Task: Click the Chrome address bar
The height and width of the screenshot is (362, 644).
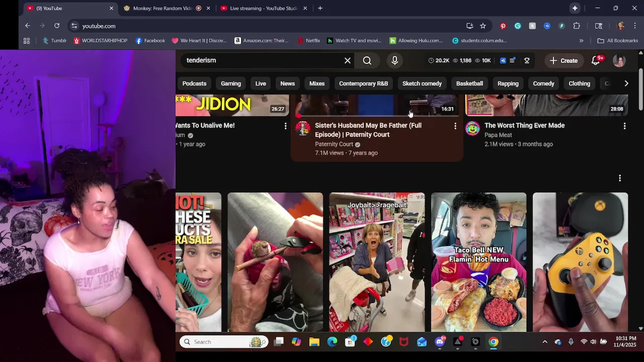Action: pos(272,26)
